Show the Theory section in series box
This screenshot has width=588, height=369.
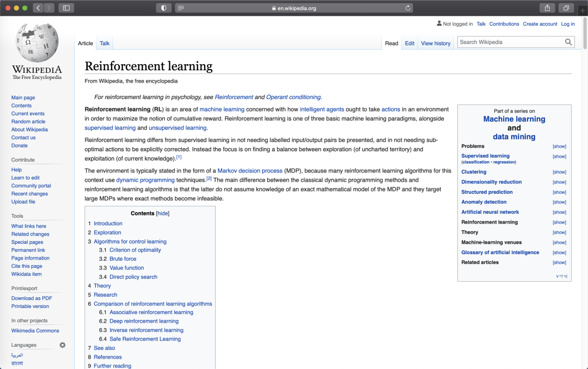tap(559, 232)
